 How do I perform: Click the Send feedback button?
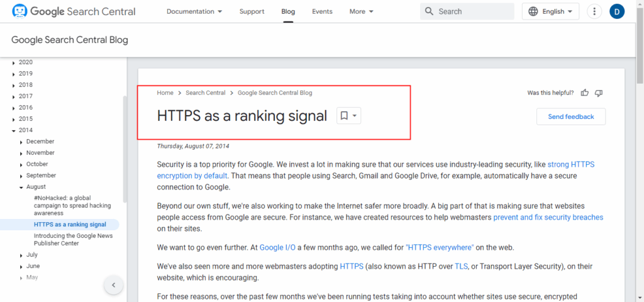click(571, 116)
